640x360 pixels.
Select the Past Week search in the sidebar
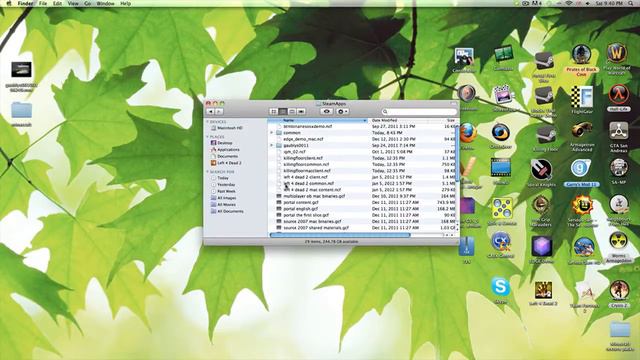click(223, 191)
